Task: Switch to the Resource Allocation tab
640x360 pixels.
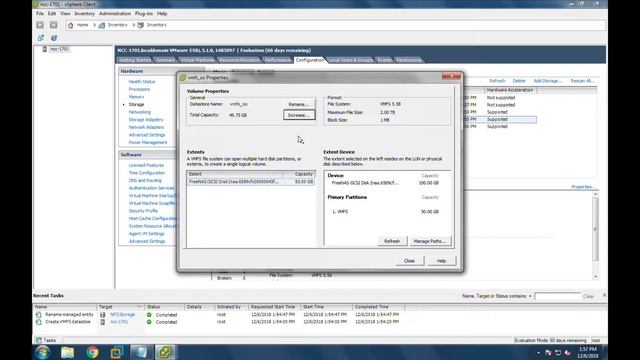Action: coord(239,60)
